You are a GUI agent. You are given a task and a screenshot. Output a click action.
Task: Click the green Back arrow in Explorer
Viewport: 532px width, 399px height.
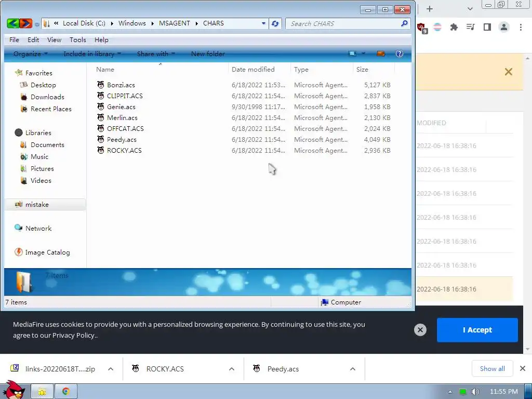(13, 23)
